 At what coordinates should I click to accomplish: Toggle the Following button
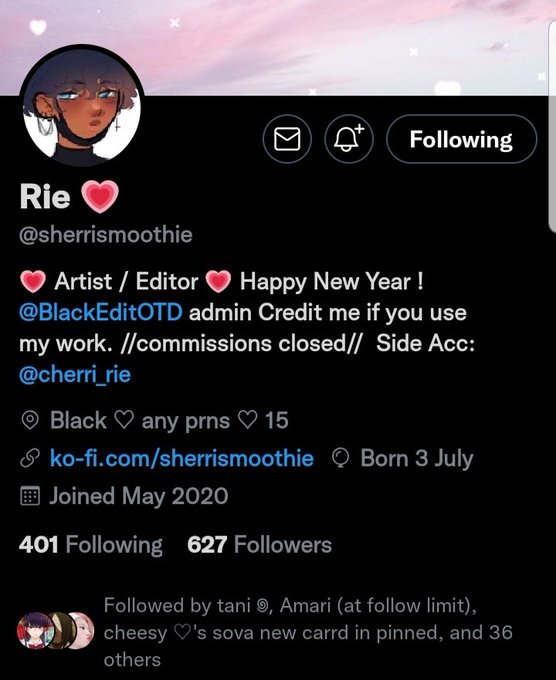coord(461,139)
